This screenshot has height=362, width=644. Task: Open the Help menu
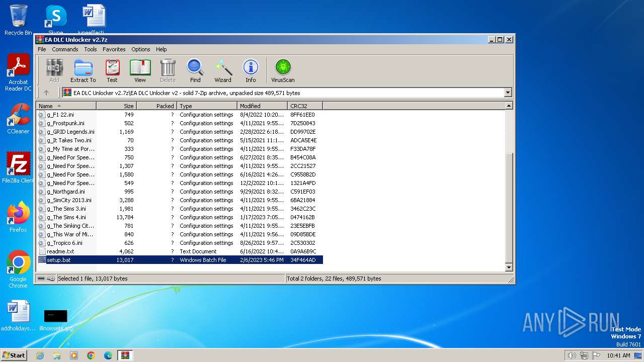click(x=161, y=49)
